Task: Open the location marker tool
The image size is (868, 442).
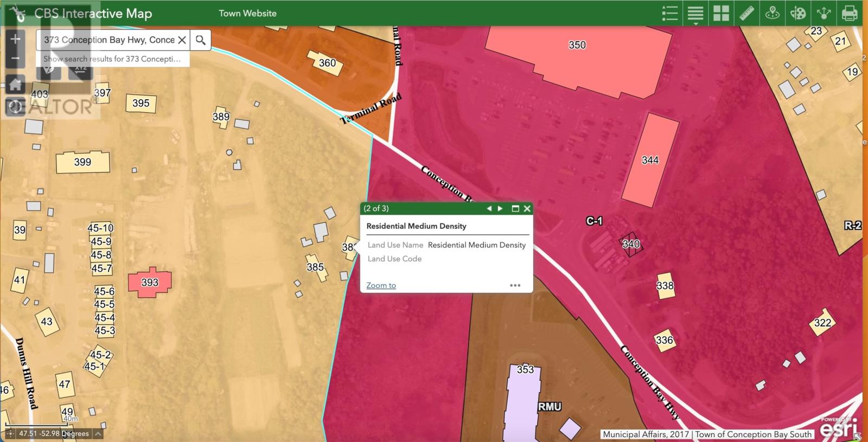Action: click(x=772, y=13)
